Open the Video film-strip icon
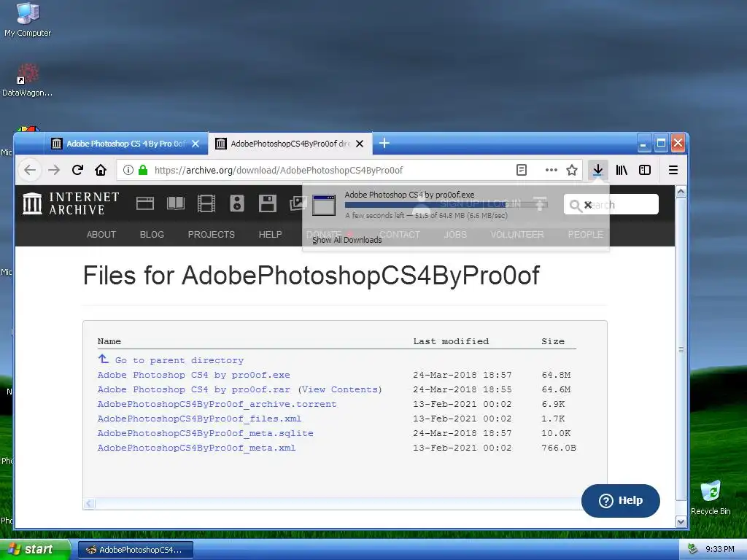 pos(206,204)
